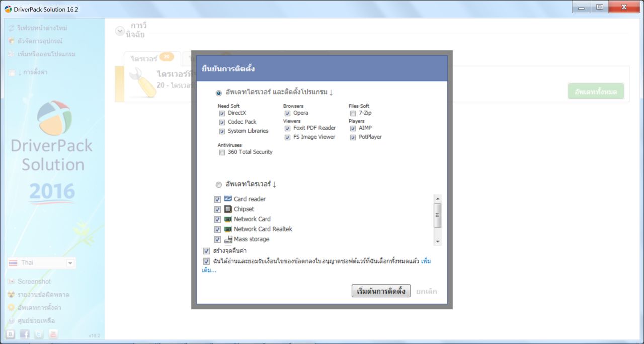Open the help center sidebar link
The width and height of the screenshot is (644, 344).
click(x=36, y=320)
